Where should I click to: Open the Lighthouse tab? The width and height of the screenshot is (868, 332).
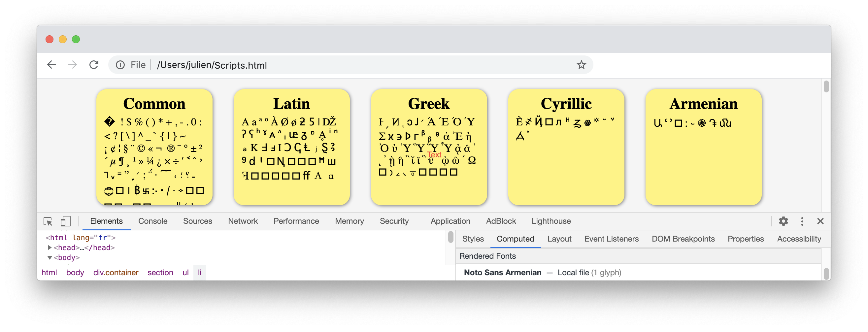pos(551,221)
